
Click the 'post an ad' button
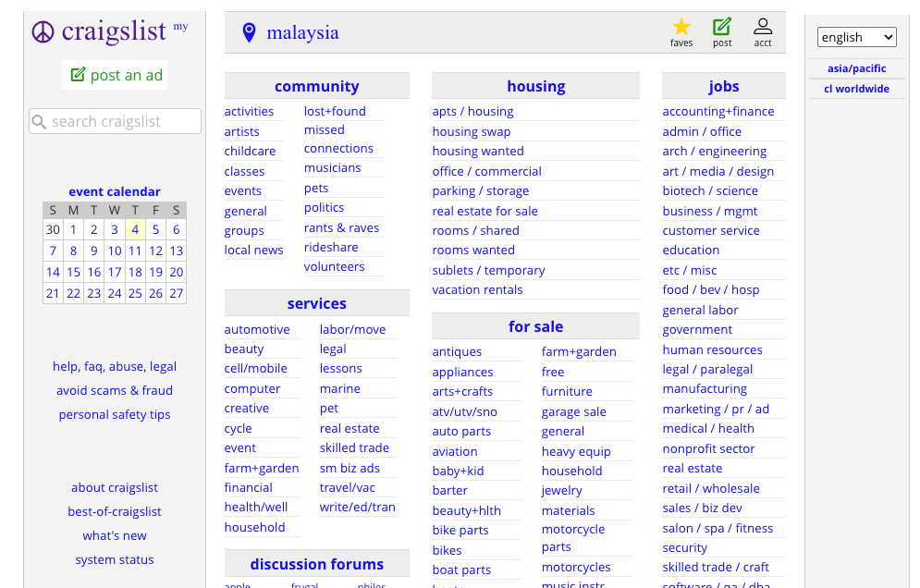click(116, 75)
